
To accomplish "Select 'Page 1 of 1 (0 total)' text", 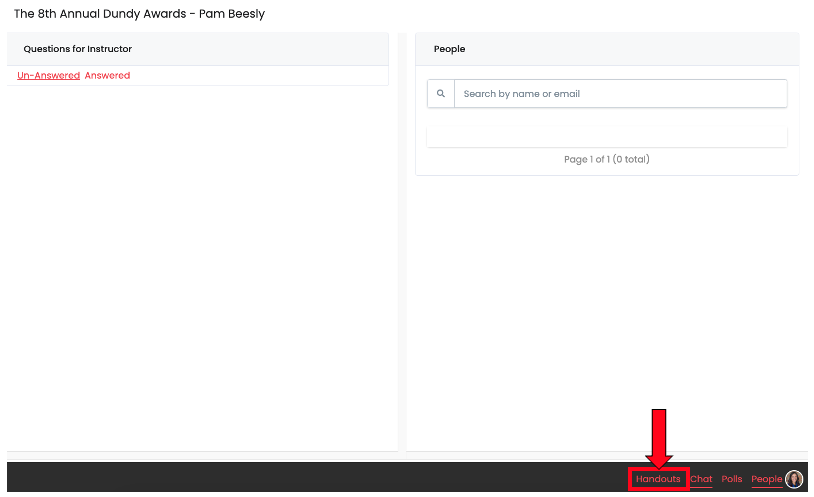I will pyautogui.click(x=606, y=159).
